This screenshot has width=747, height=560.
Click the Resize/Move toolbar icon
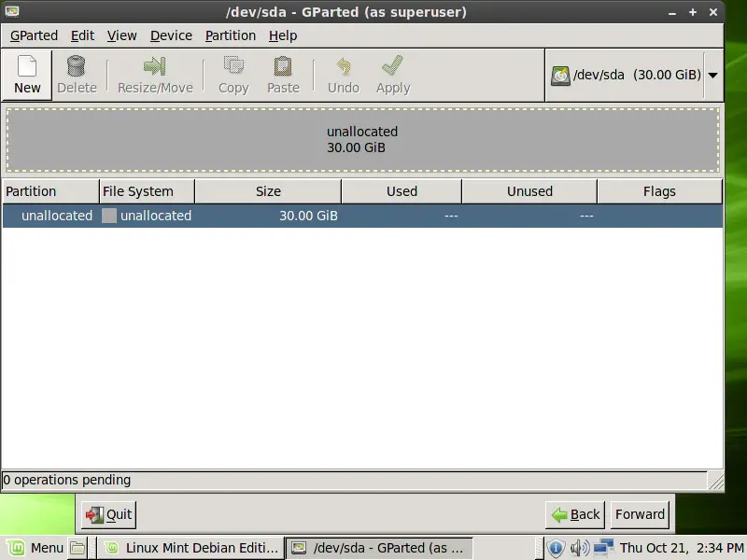155,66
